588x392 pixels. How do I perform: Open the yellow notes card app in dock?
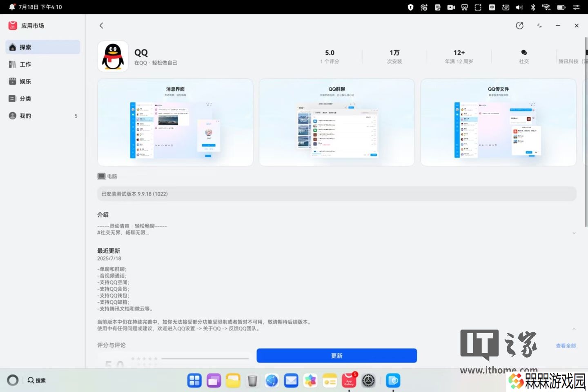pos(330,381)
